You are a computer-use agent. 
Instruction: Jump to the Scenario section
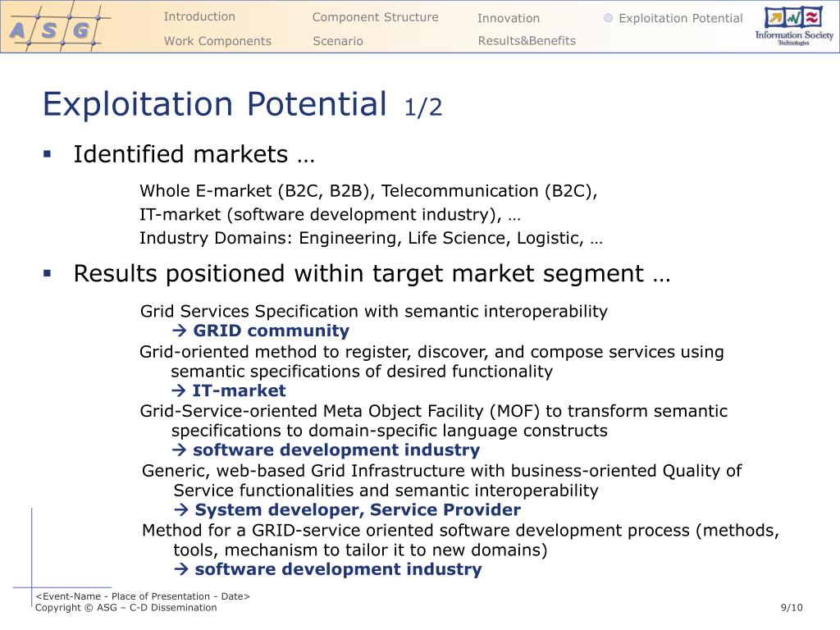[337, 41]
